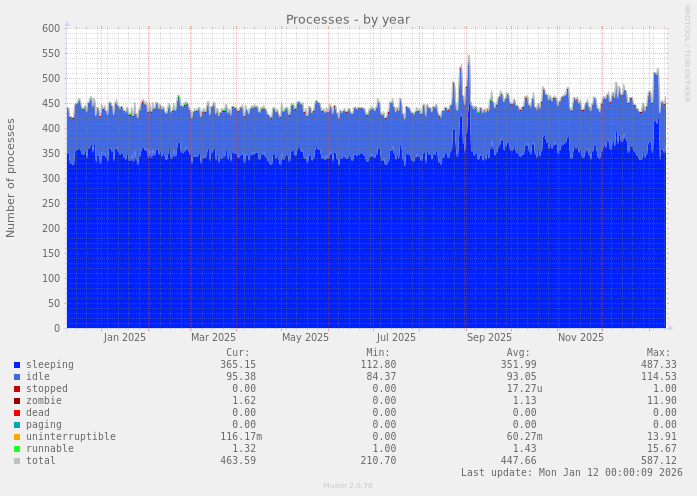Click the blue sleeping legend swatch
The image size is (697, 496).
(17, 365)
